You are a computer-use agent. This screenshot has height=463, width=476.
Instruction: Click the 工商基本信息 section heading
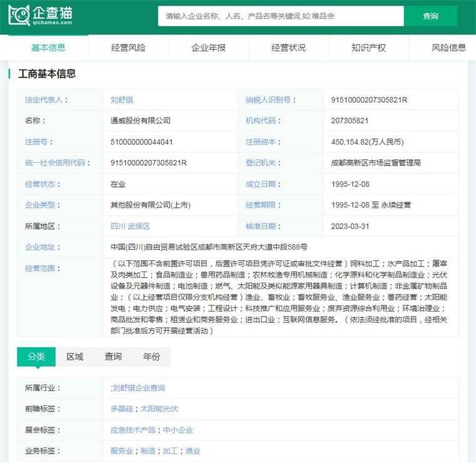pos(47,74)
